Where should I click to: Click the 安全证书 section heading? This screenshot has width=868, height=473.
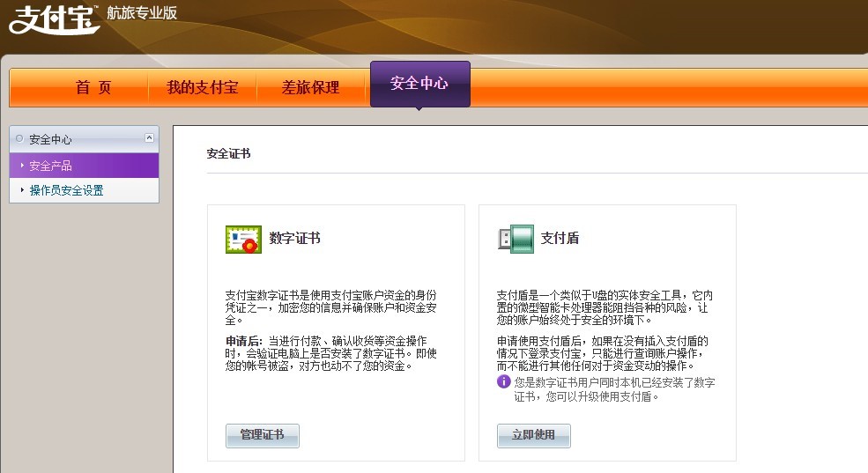228,153
